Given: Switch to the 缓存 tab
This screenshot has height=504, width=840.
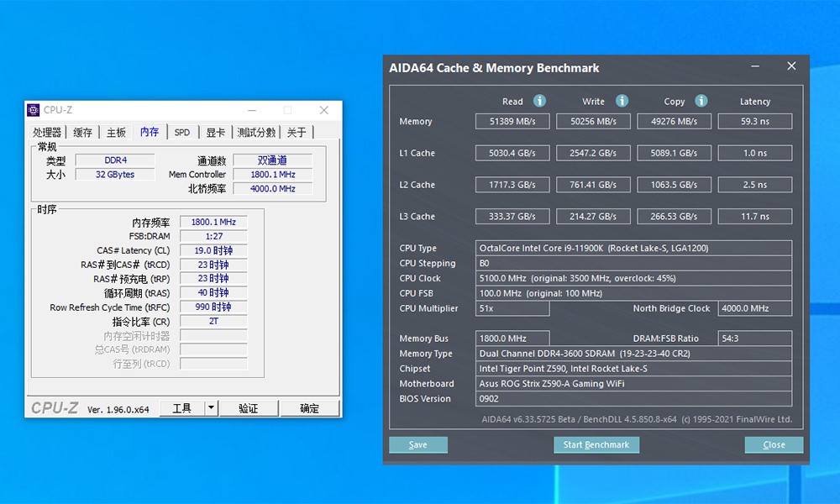Looking at the screenshot, I should 82,132.
